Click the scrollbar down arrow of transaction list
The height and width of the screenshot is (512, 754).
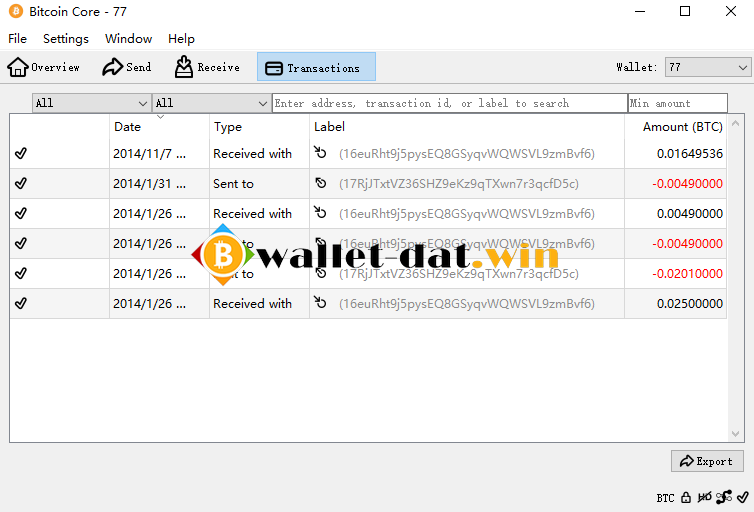[x=735, y=434]
